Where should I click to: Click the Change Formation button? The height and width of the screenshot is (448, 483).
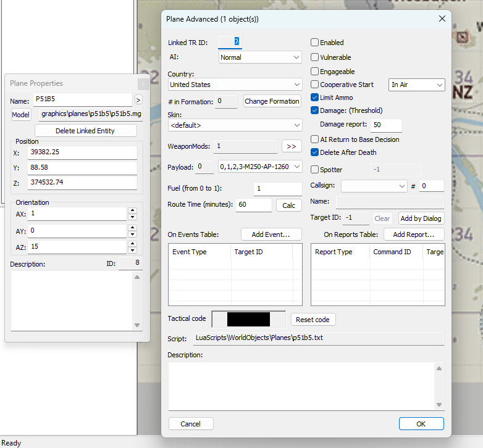[x=272, y=101]
